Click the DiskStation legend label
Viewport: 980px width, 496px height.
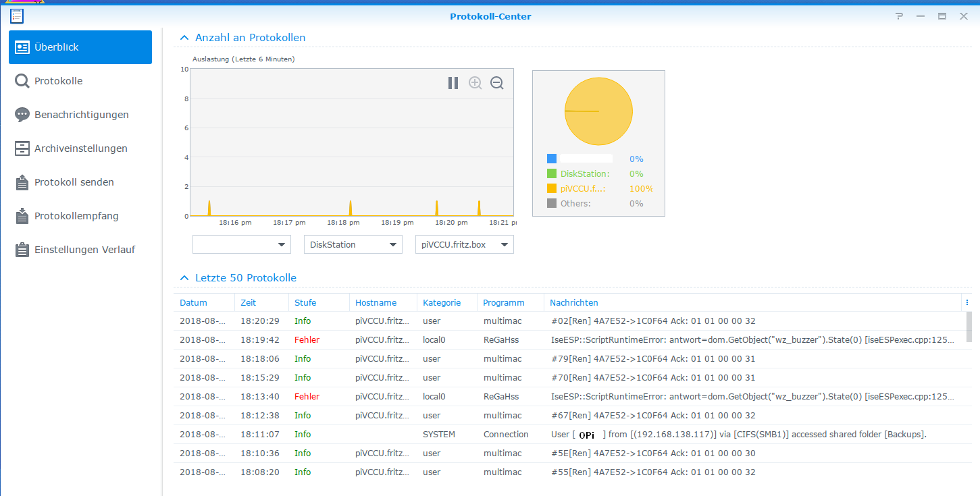[585, 173]
